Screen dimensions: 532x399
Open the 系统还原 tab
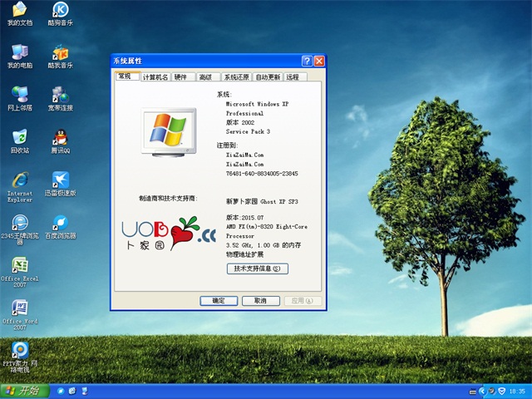[x=236, y=77]
